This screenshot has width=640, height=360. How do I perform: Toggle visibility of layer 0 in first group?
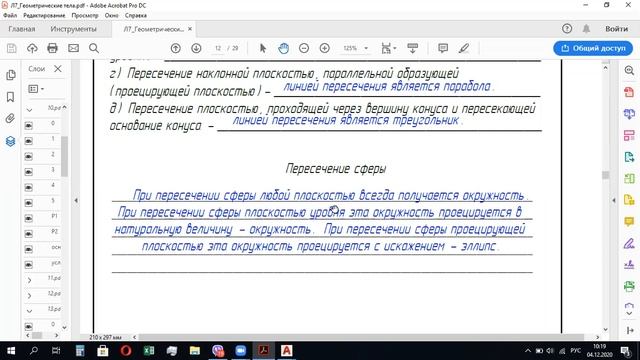28,125
